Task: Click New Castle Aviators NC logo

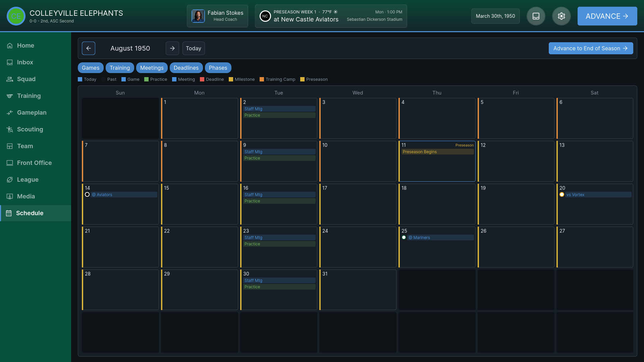Action: 265,16
